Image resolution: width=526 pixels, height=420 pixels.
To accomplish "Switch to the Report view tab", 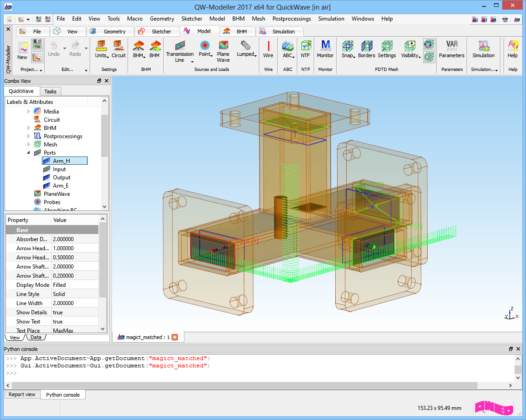I will tap(22, 394).
